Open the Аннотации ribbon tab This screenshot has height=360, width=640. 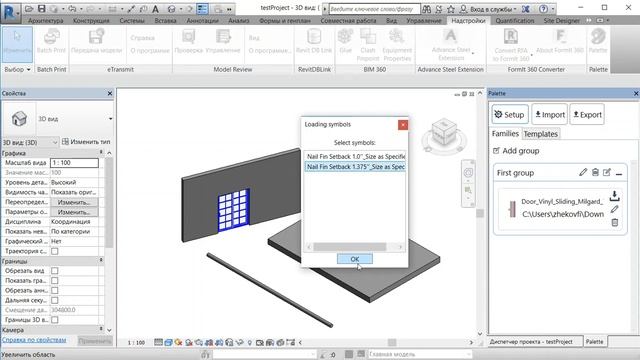(201, 20)
